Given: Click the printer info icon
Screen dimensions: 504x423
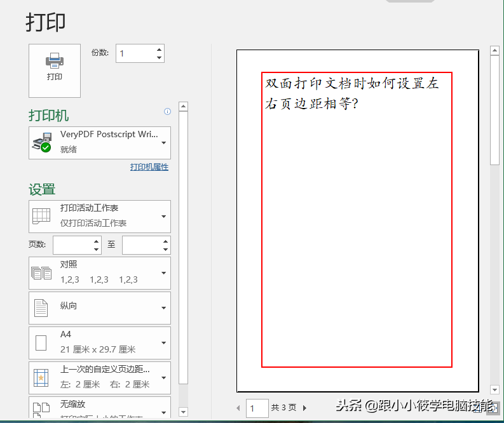Looking at the screenshot, I should coord(168,112).
